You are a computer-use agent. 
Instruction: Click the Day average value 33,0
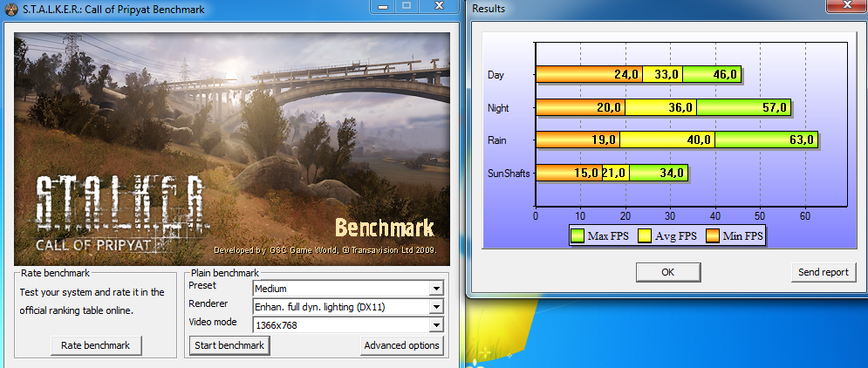pyautogui.click(x=666, y=75)
